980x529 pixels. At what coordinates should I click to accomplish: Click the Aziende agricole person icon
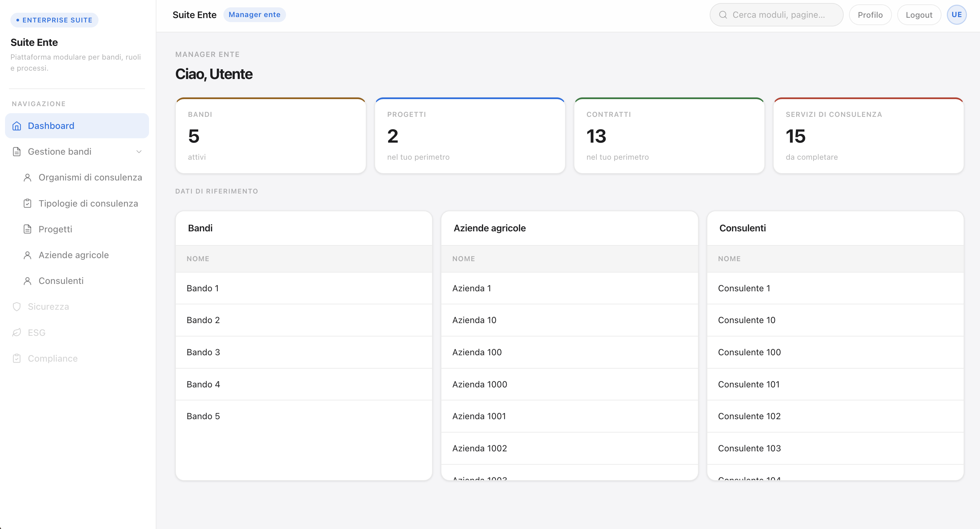(x=27, y=255)
